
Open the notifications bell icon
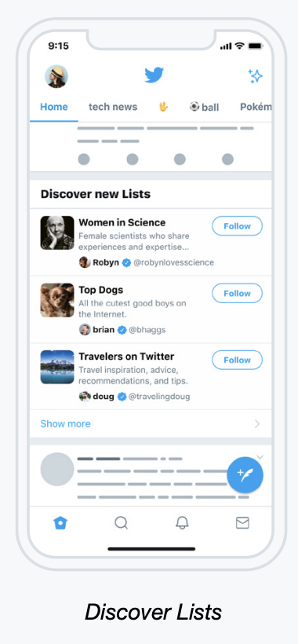click(182, 523)
